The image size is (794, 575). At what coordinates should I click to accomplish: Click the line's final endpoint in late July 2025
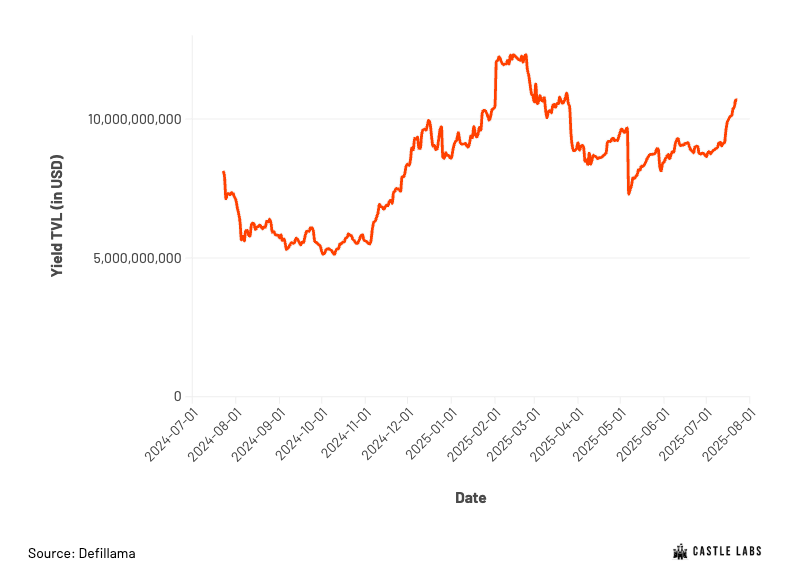coord(736,100)
